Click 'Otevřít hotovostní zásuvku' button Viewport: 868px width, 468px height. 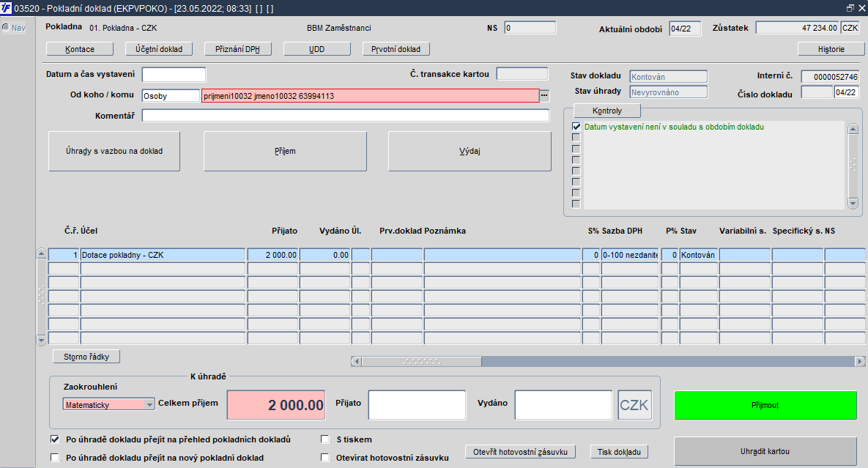[520, 452]
